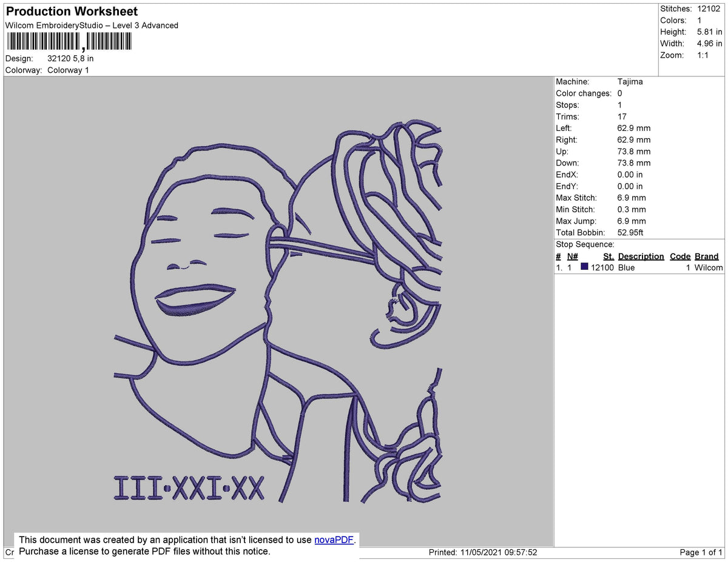The image size is (728, 562).
Task: Select the Colorway 1 label
Action: pos(68,70)
